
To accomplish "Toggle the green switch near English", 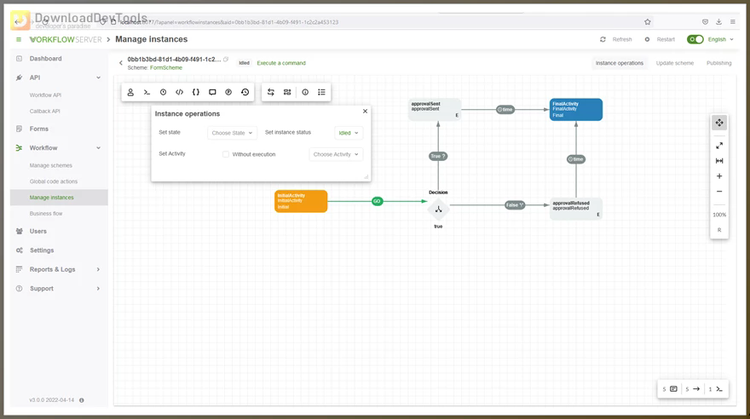I will 695,39.
